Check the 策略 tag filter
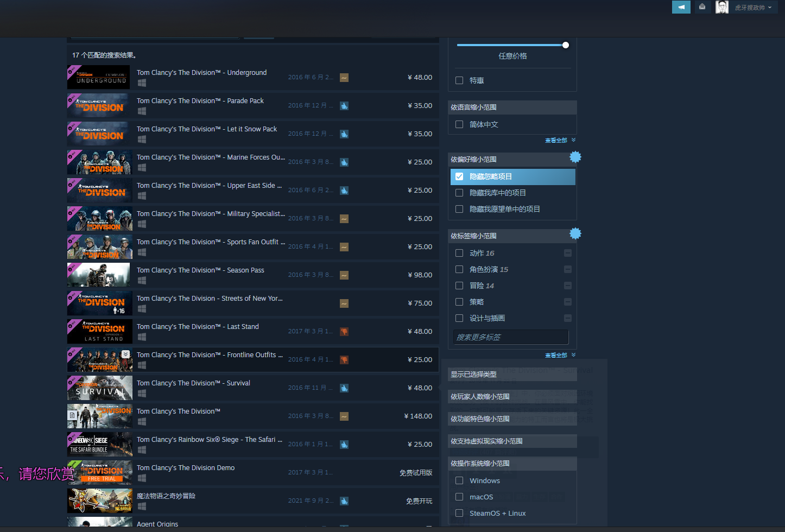The image size is (785, 532). coord(459,302)
